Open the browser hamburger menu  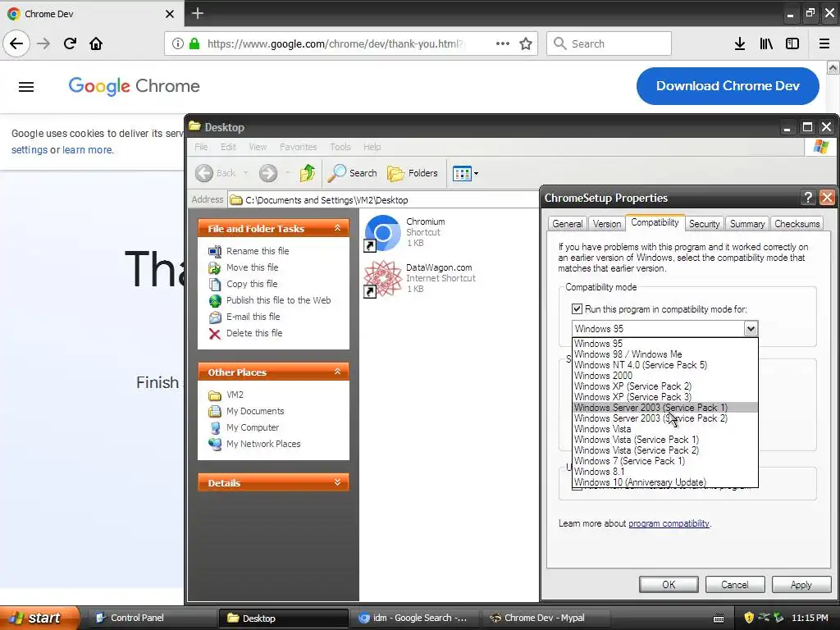pyautogui.click(x=824, y=43)
